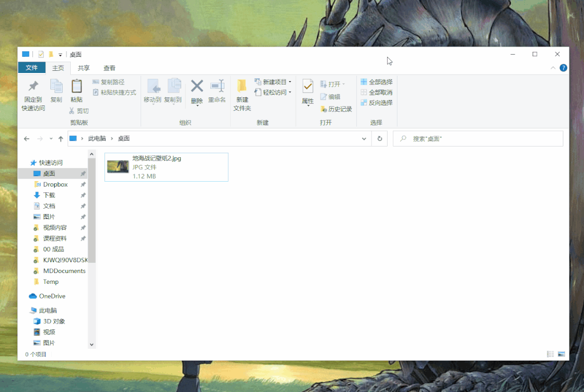Click sidebar scrollbar down arrow
The height and width of the screenshot is (392, 584).
point(91,345)
